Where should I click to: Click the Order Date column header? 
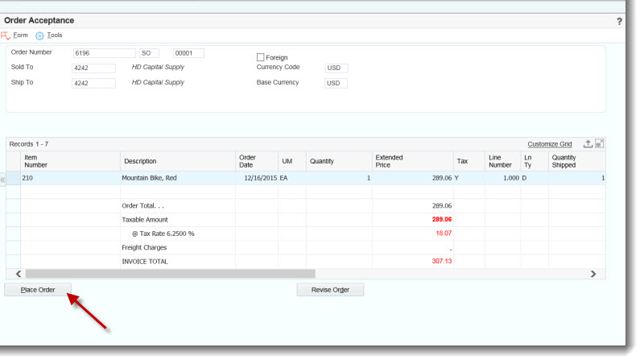pos(257,161)
